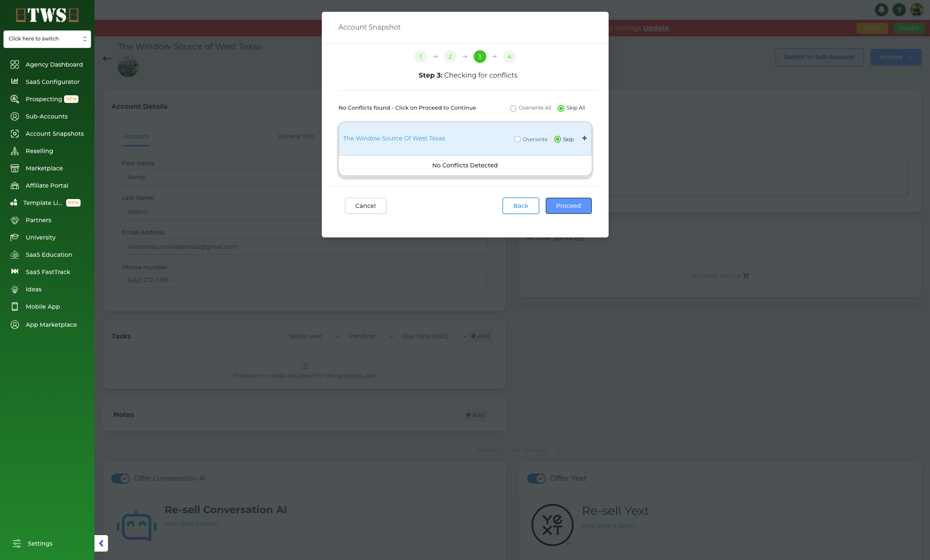This screenshot has width=930, height=560.
Task: Click the Marketplace storefront icon
Action: (x=15, y=168)
